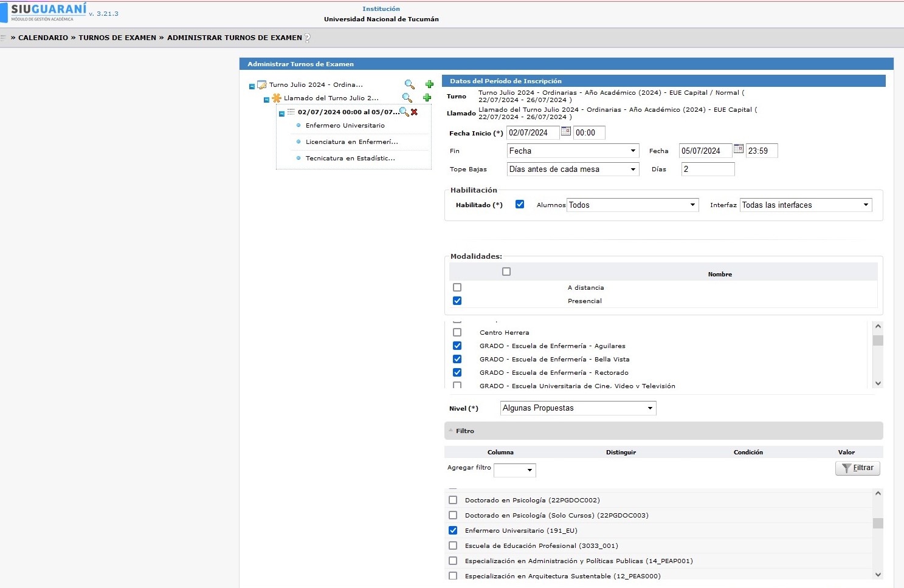Click the Días input field

coord(707,169)
